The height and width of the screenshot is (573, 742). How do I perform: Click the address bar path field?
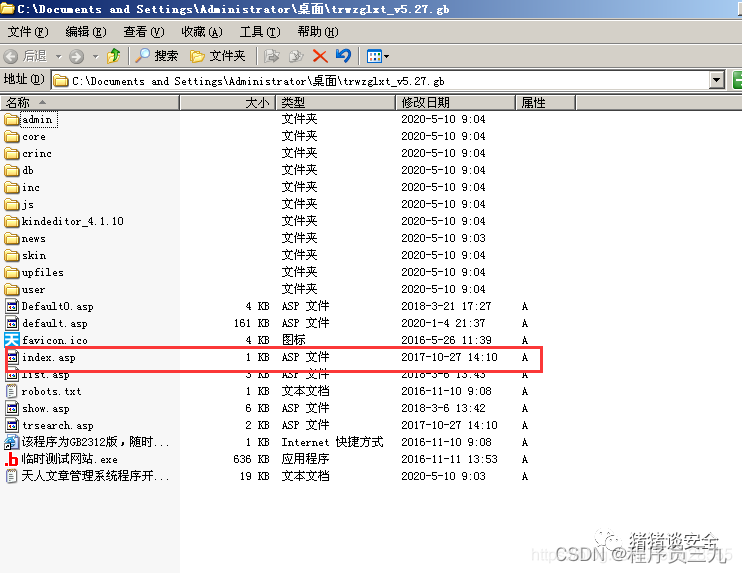(381, 81)
